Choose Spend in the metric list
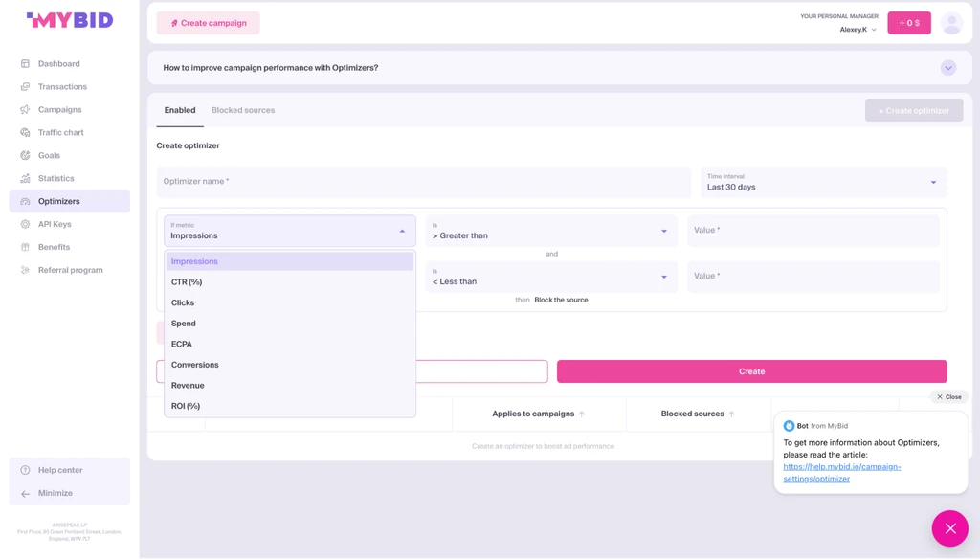980x559 pixels. click(x=289, y=324)
